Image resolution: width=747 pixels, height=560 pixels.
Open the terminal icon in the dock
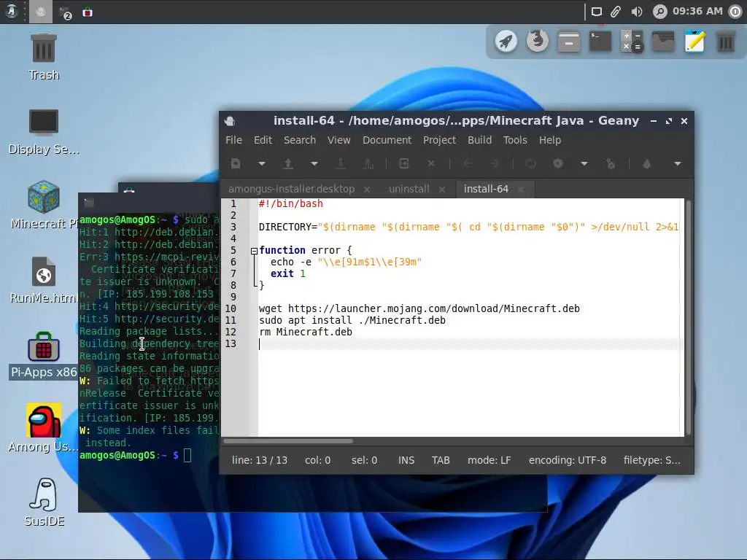pos(600,42)
